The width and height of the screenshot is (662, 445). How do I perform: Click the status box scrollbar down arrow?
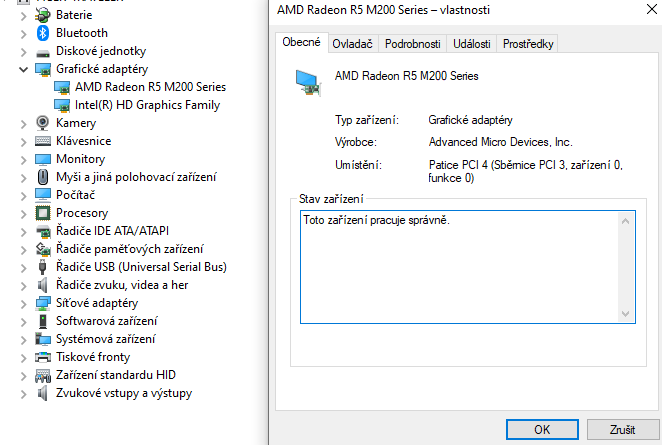(626, 314)
